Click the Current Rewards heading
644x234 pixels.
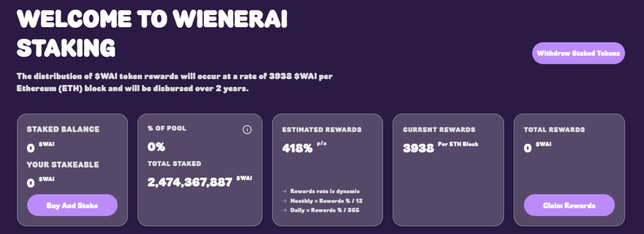(x=439, y=129)
